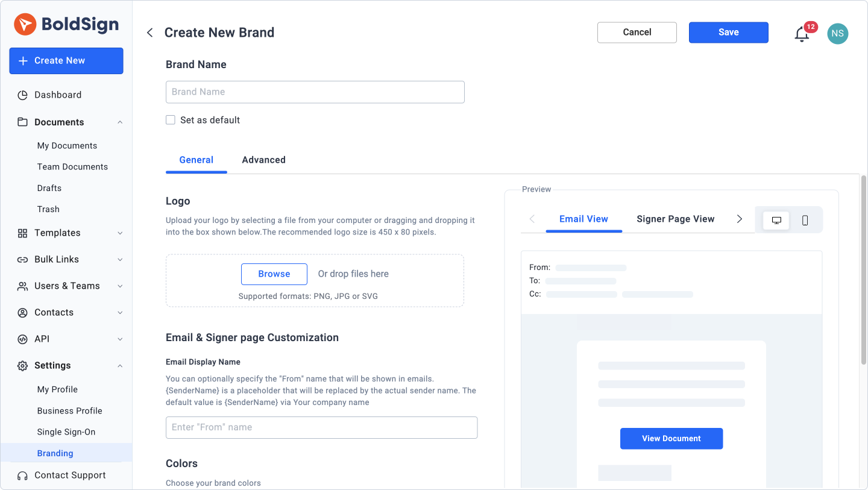Browse for a logo file
Screen dimensions: 868x490
274,274
